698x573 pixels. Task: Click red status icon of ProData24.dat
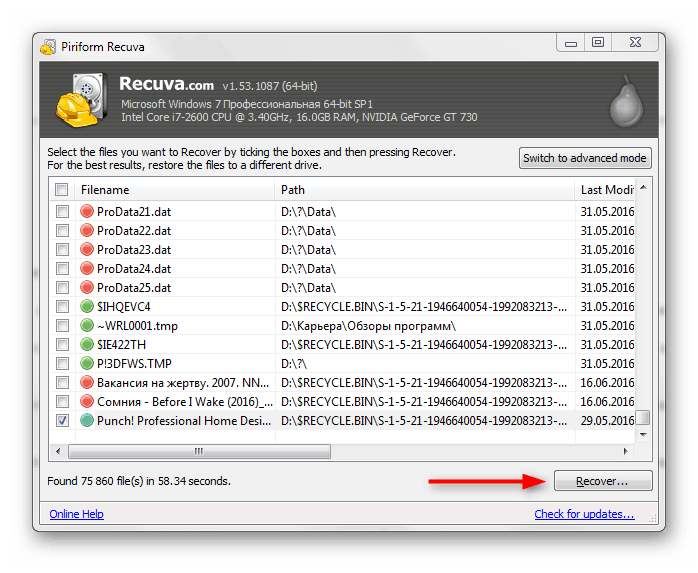pos(87,268)
